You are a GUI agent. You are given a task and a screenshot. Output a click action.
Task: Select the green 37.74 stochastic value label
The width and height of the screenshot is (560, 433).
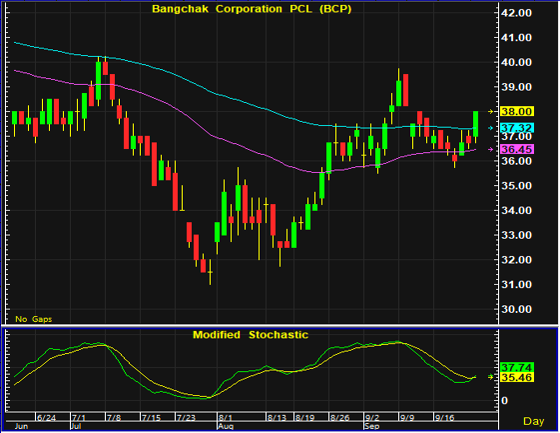coord(517,367)
